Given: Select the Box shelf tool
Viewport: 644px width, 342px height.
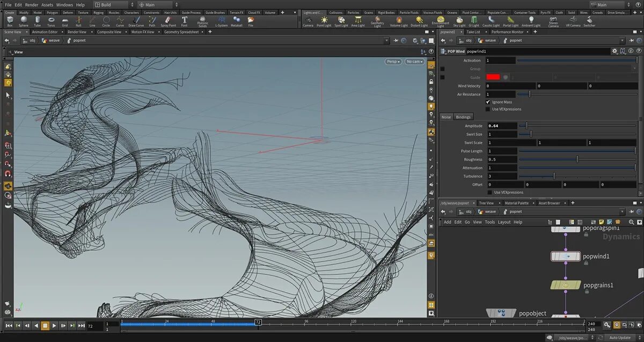Looking at the screenshot, I should [10, 21].
